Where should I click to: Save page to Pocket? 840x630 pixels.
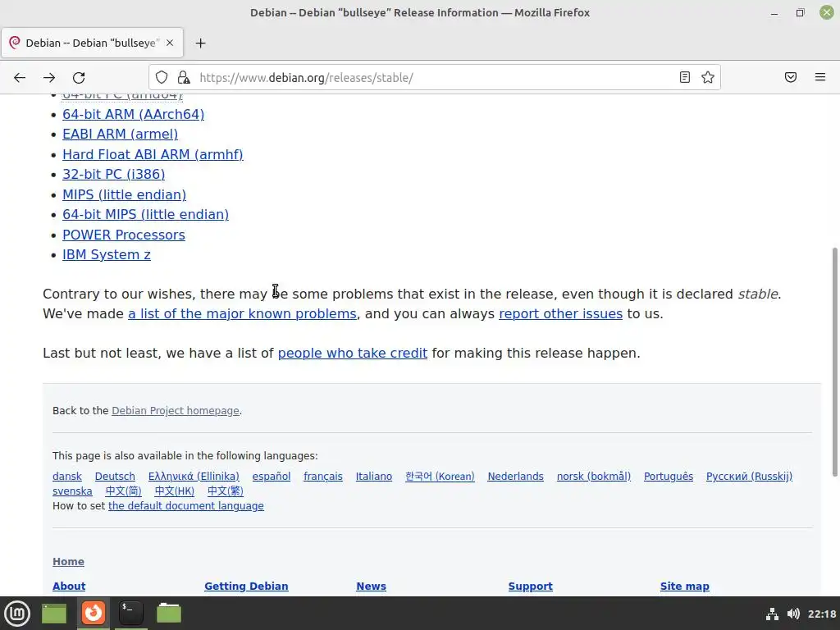pos(791,78)
